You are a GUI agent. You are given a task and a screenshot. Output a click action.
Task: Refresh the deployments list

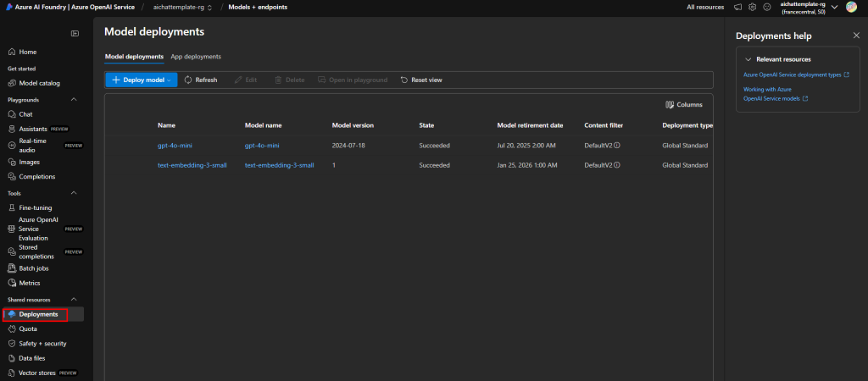coord(200,80)
